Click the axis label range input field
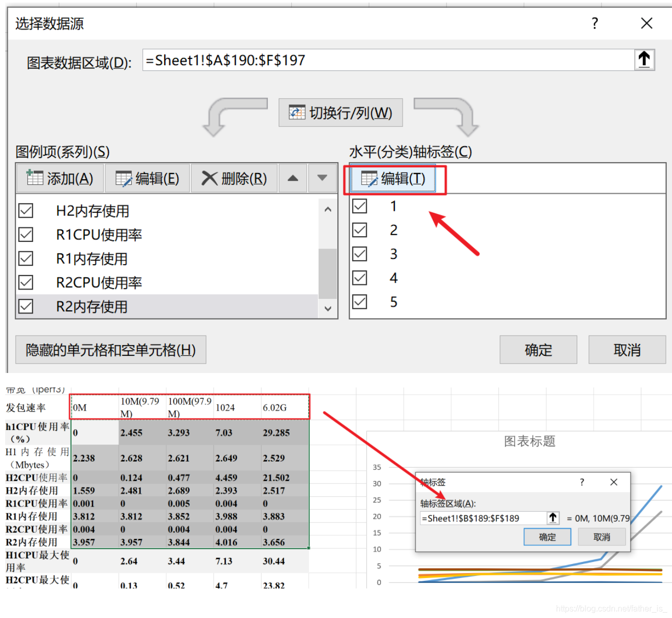 483,518
